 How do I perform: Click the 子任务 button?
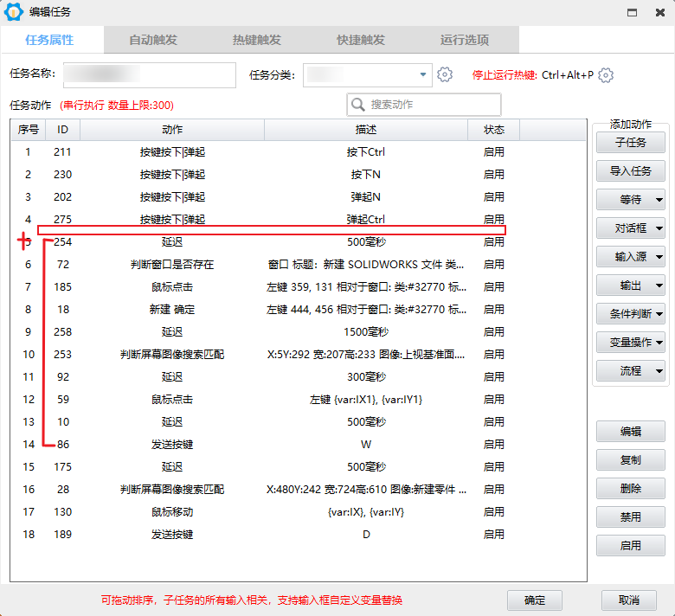pos(630,143)
